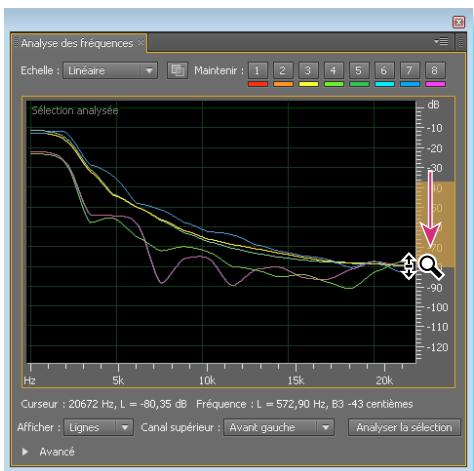Toggle Maintenir hold button 7
Viewport: 474px width, 471px height.
pos(410,70)
